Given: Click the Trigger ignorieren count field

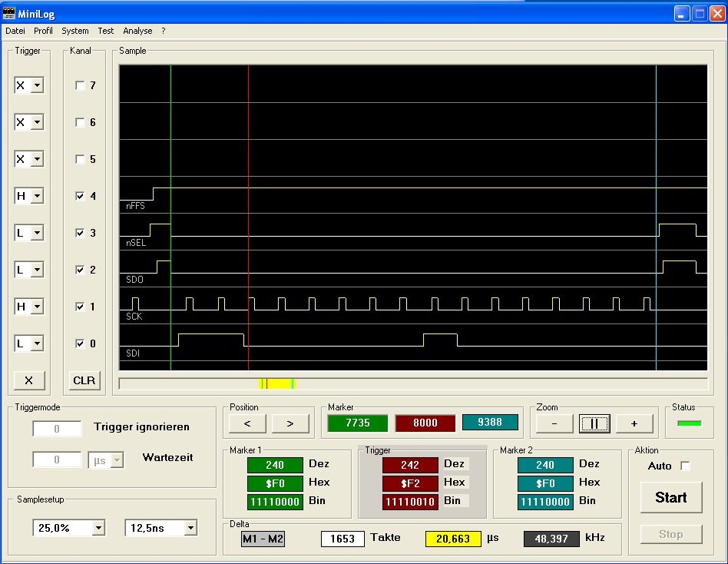Looking at the screenshot, I should point(57,428).
